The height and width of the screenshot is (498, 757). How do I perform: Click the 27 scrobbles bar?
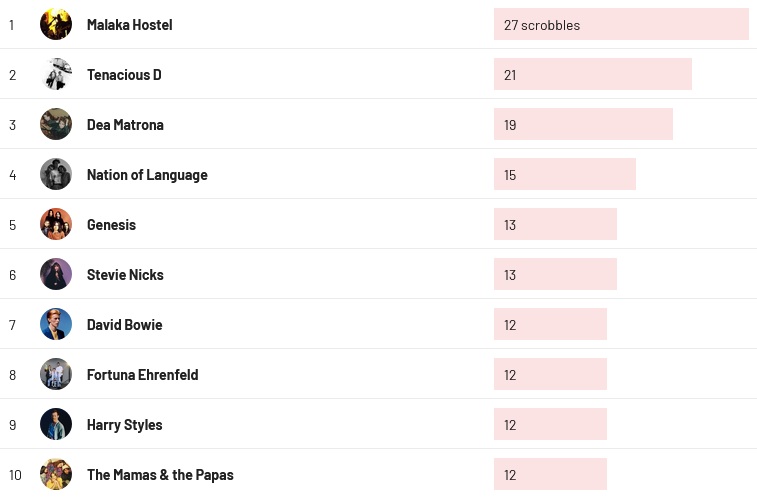pyautogui.click(x=621, y=25)
